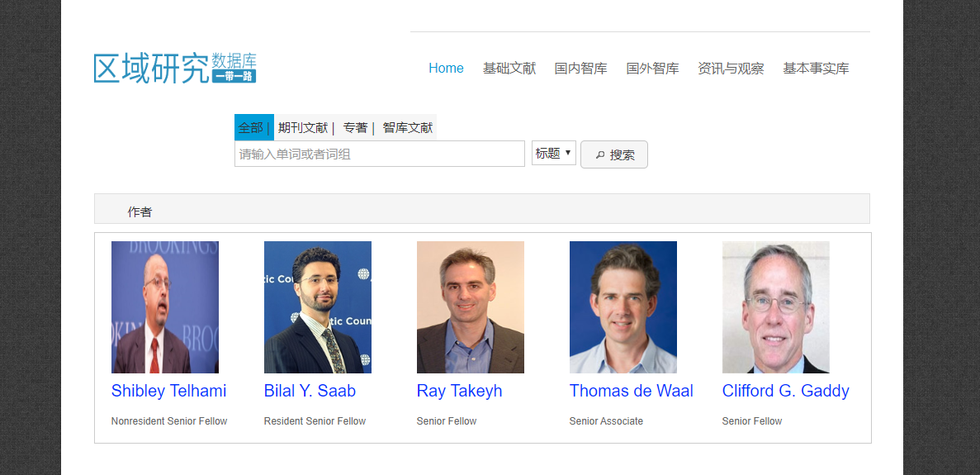Focus the keyword search input field
This screenshot has width=980, height=475.
380,154
